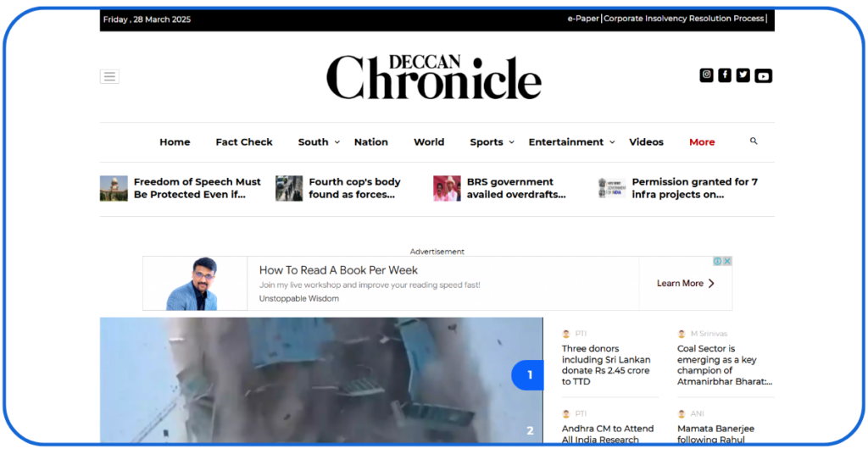Screen dimensions: 868x454
Task: Expand the Entertainment menu arrow
Action: pos(612,142)
